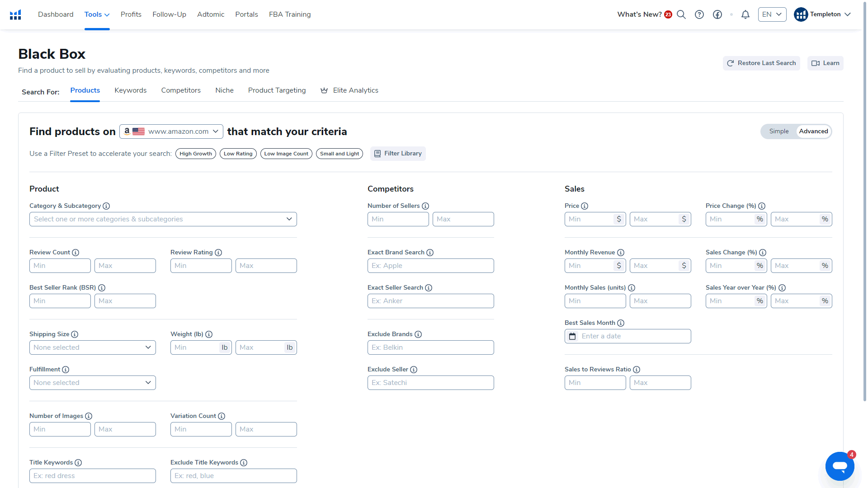Select the Low Rating filter preset
Screen dimensions: 868x488
[x=238, y=154]
